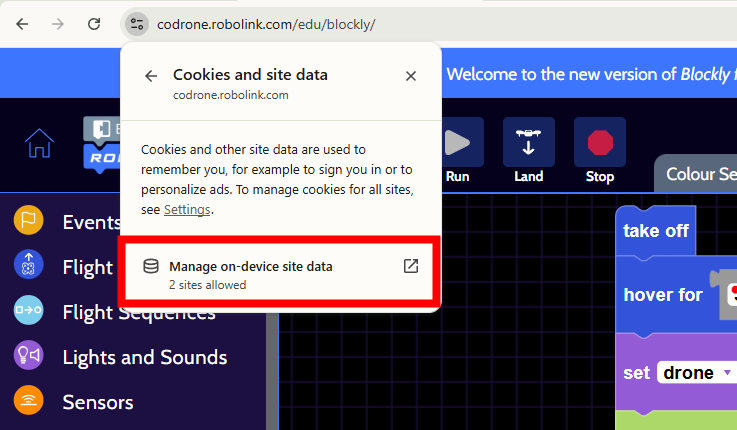
Task: Go to the Blockly home icon
Action: tap(39, 143)
